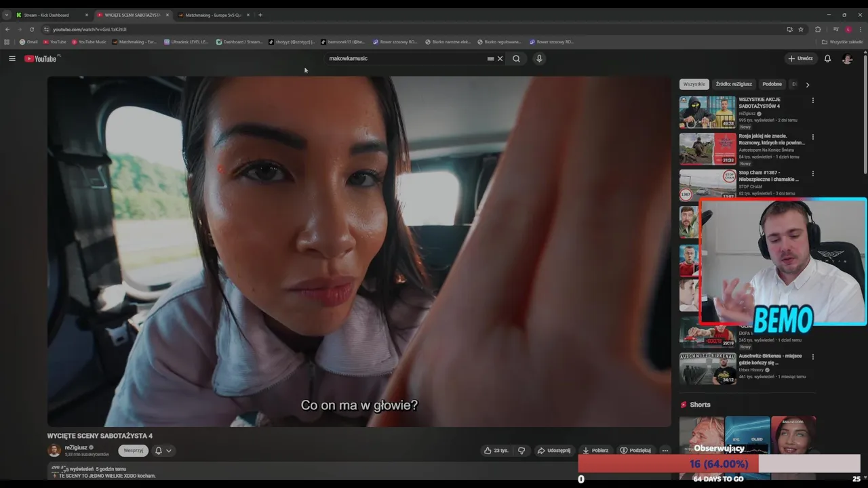The image size is (868, 488).
Task: Open the reZigiusz channel name link
Action: click(76, 447)
